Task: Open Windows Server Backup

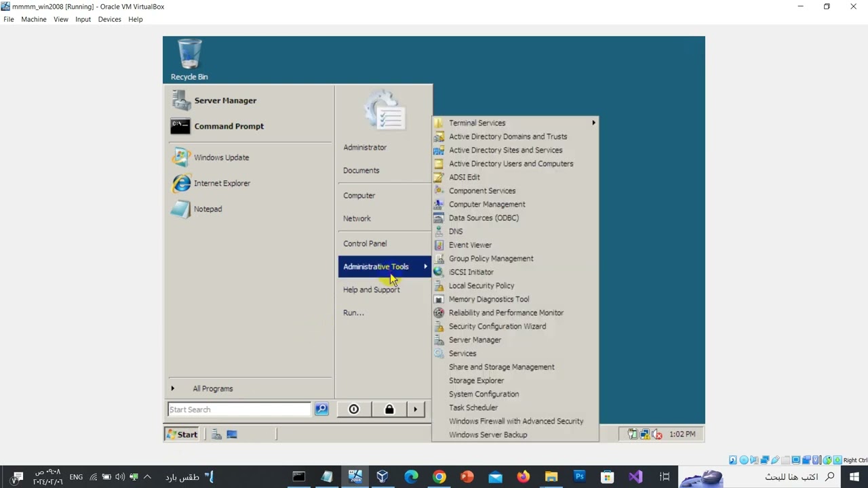Action: [x=515, y=434]
